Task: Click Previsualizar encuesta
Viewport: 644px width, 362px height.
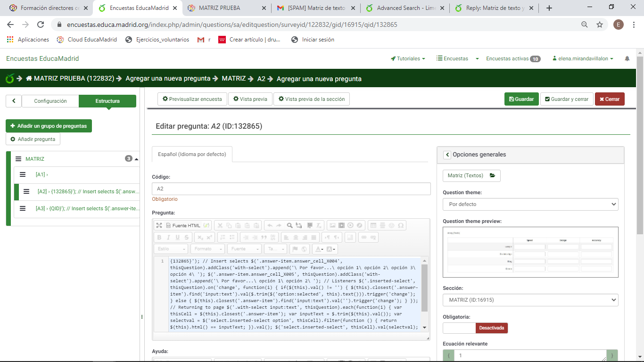Action: (x=192, y=99)
